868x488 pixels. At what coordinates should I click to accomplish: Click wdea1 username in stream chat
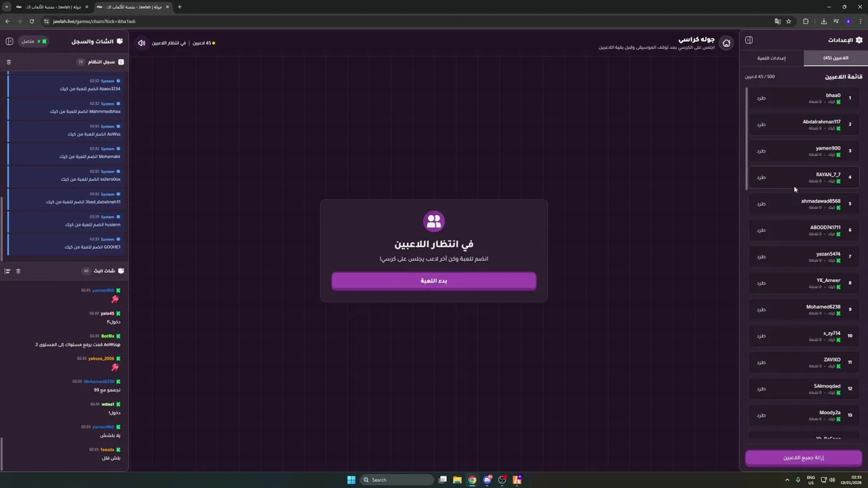pyautogui.click(x=108, y=405)
